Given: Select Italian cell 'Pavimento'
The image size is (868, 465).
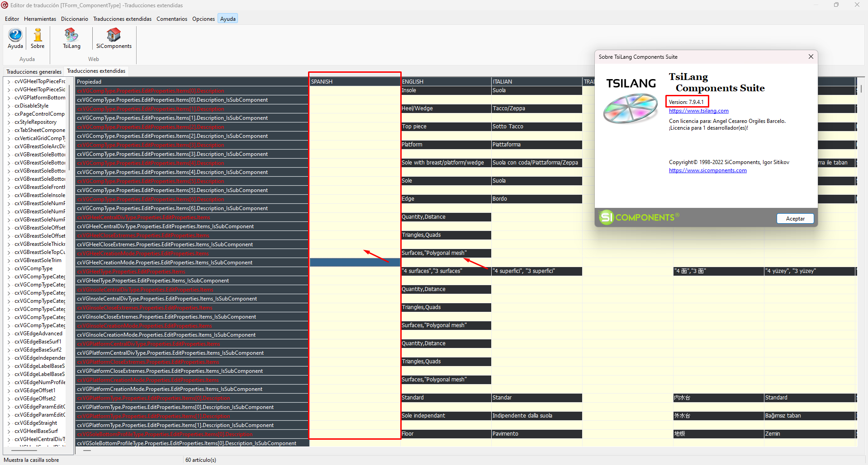Looking at the screenshot, I should point(537,434).
